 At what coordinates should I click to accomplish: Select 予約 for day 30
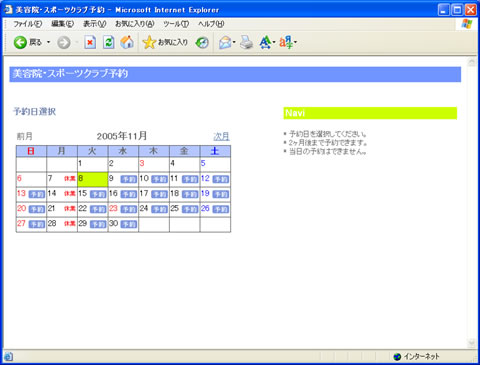click(x=129, y=224)
